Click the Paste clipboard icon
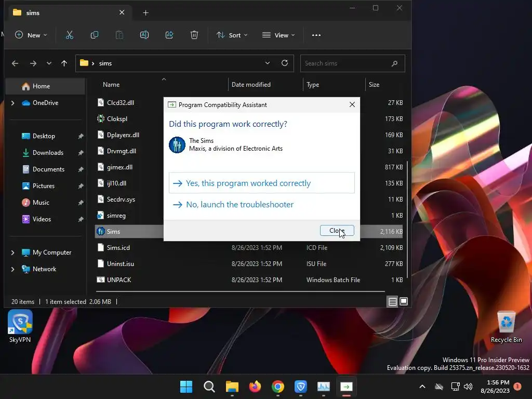 (119, 35)
